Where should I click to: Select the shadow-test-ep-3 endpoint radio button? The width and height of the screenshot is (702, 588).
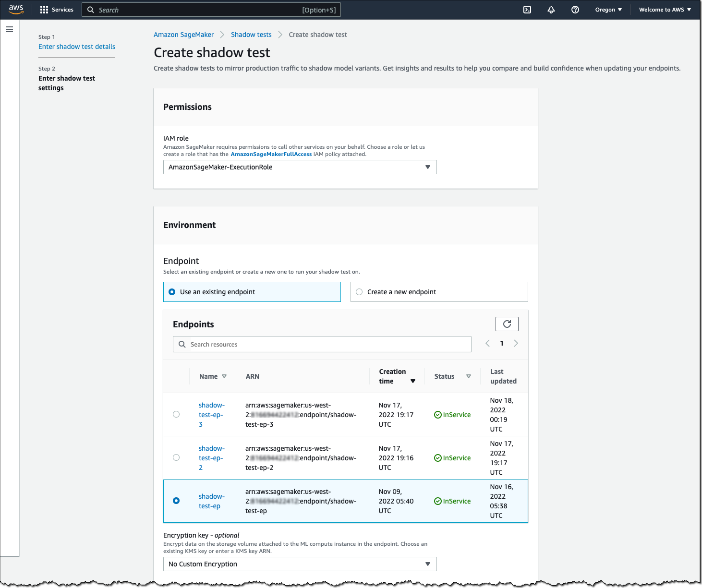176,414
